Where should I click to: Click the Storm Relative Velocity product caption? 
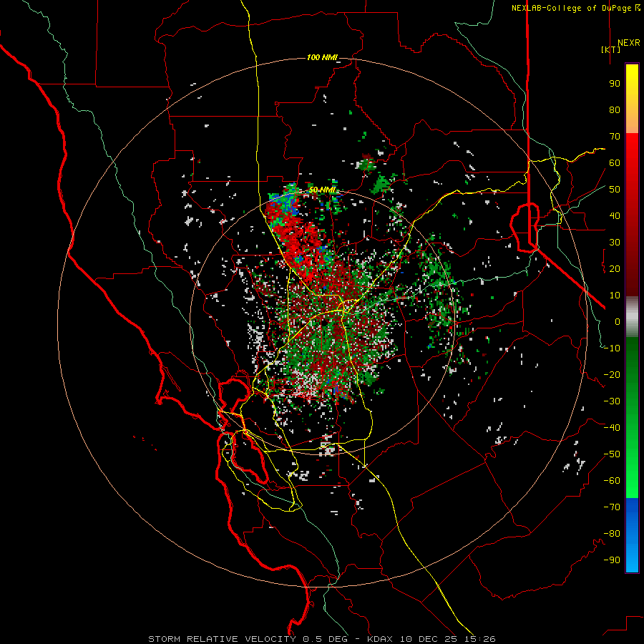[321, 639]
